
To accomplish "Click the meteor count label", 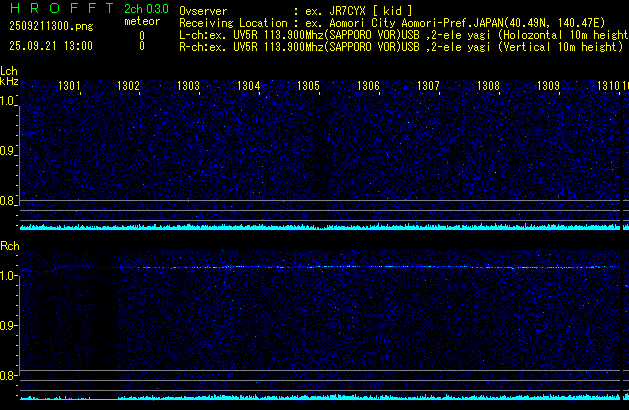I will (x=141, y=21).
